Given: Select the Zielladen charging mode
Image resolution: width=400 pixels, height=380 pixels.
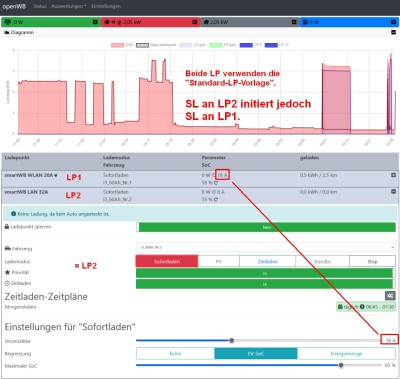Looking at the screenshot, I should [x=267, y=261].
